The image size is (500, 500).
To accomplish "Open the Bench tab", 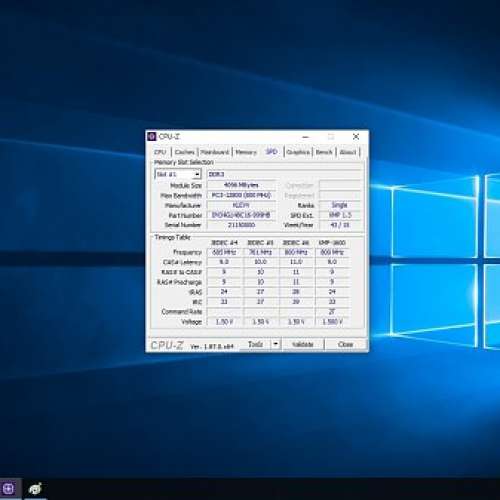I will point(324,152).
